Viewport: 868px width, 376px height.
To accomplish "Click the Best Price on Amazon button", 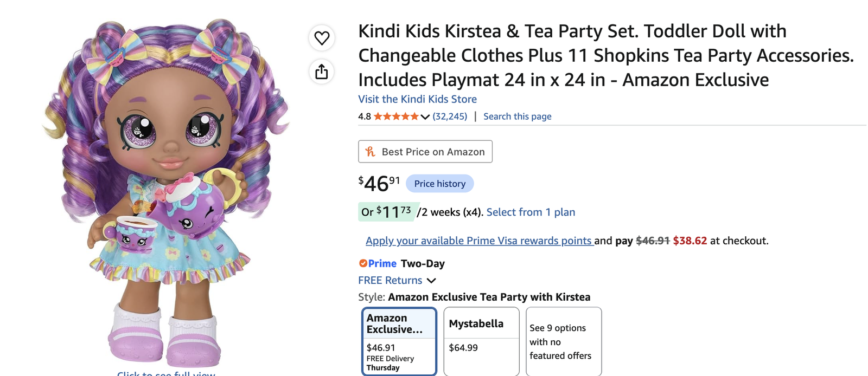I will (x=425, y=152).
